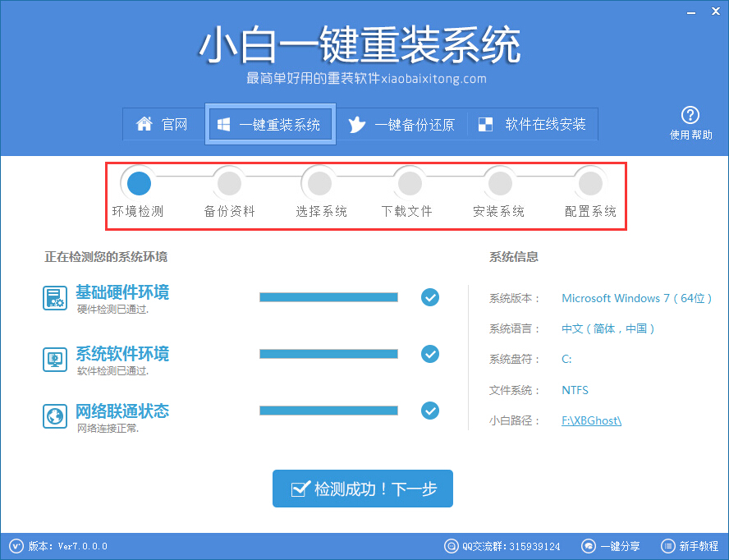Click the 一键分享 share icon
The image size is (729, 560).
click(x=588, y=545)
